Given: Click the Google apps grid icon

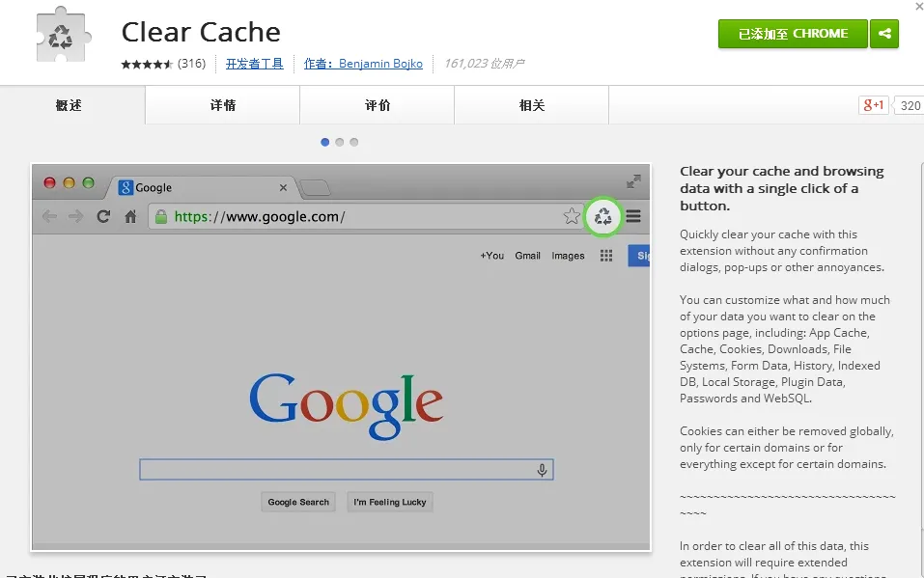Looking at the screenshot, I should click(x=606, y=256).
